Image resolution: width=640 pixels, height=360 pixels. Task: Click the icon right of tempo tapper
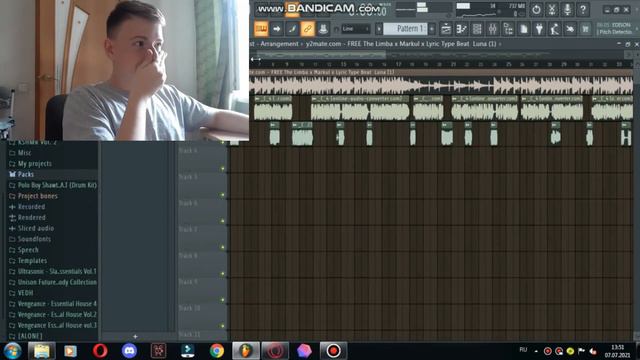[570, 29]
